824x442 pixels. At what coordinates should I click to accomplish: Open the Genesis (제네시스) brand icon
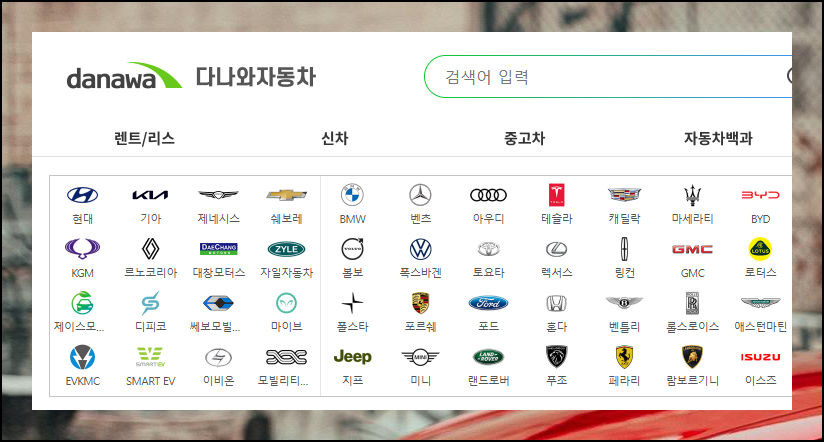click(219, 195)
